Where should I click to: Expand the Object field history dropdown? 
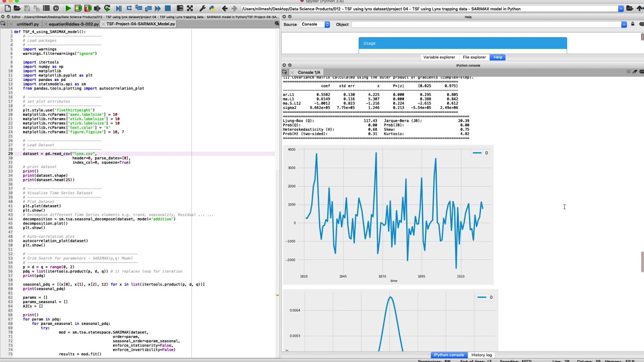click(x=624, y=24)
